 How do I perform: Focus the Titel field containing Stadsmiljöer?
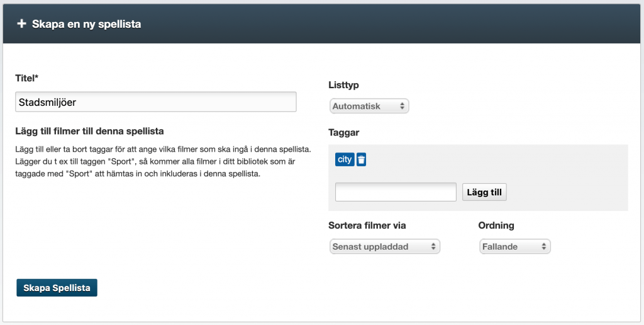(x=156, y=101)
